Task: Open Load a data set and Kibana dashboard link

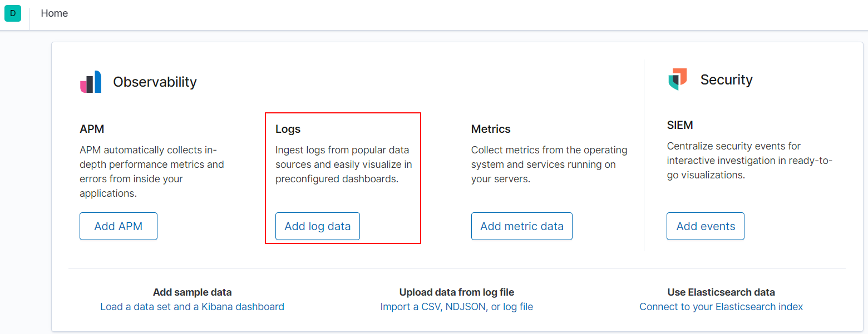Action: point(192,307)
